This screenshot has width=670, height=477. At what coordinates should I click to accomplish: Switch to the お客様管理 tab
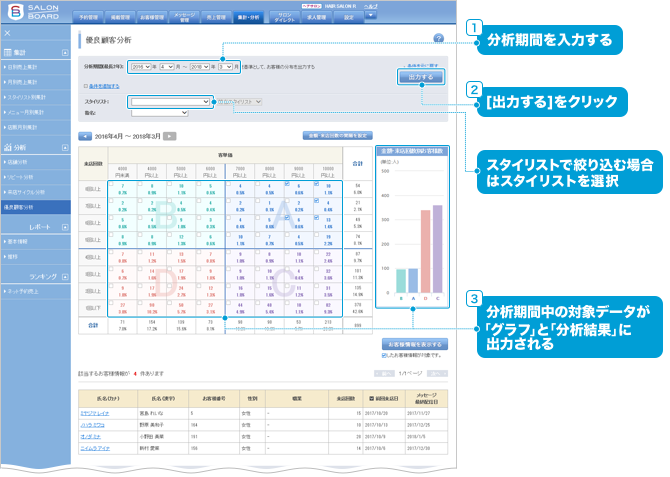click(x=152, y=17)
